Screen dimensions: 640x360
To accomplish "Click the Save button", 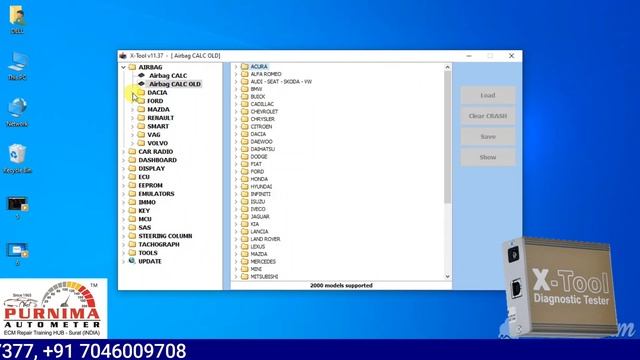I will tap(488, 137).
